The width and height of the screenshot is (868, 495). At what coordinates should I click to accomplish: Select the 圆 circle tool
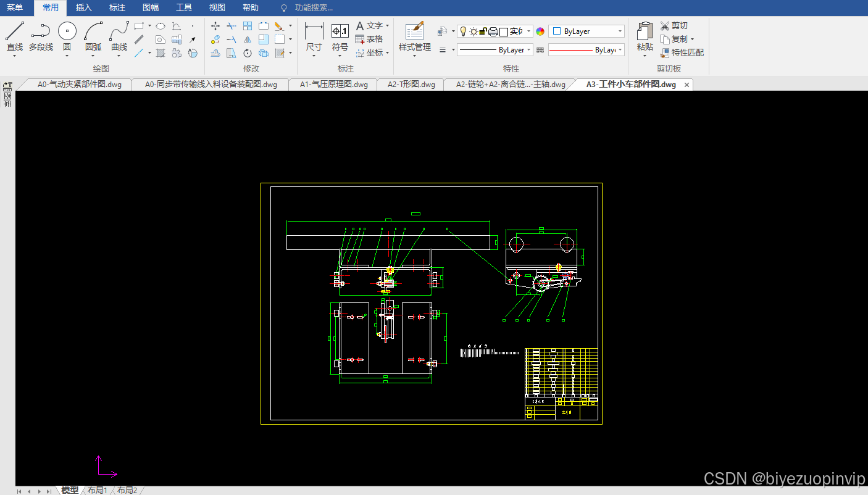pos(67,37)
